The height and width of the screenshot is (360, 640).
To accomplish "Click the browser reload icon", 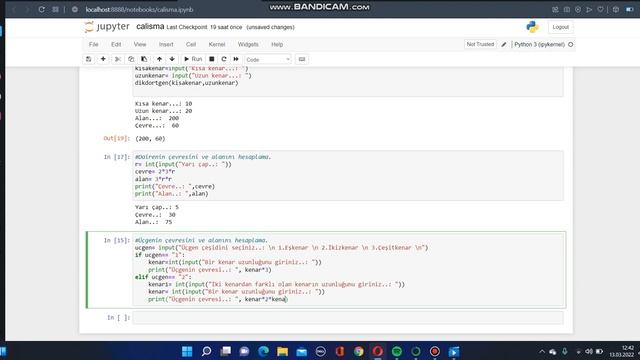I will 41,9.
